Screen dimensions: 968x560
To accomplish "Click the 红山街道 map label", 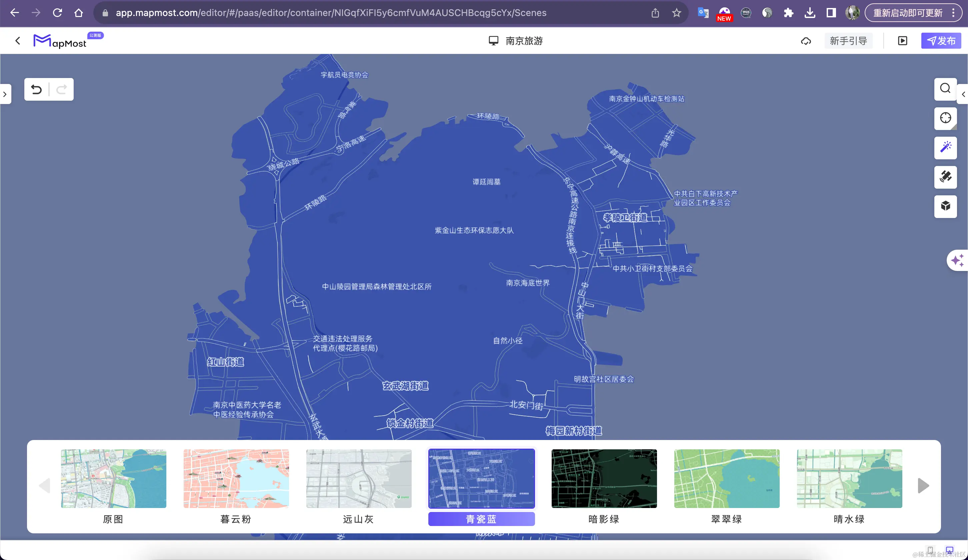I will click(225, 362).
